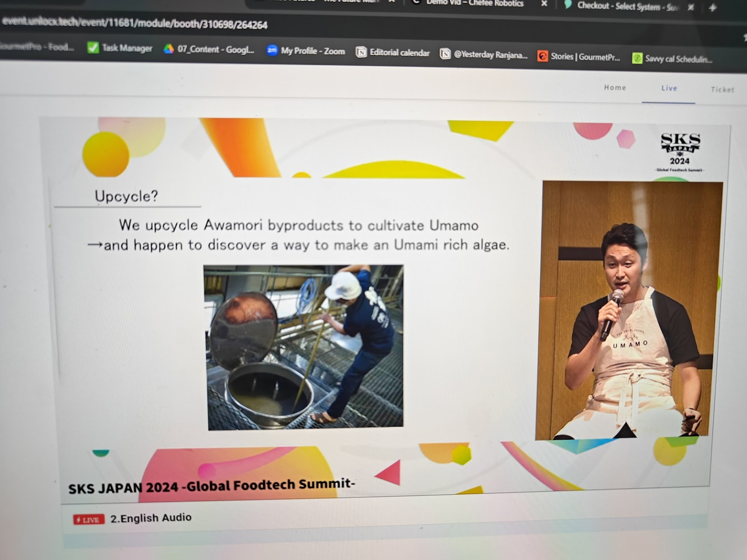Open the Stories | GourmetPro bookmark
The image size is (747, 560).
tap(579, 56)
